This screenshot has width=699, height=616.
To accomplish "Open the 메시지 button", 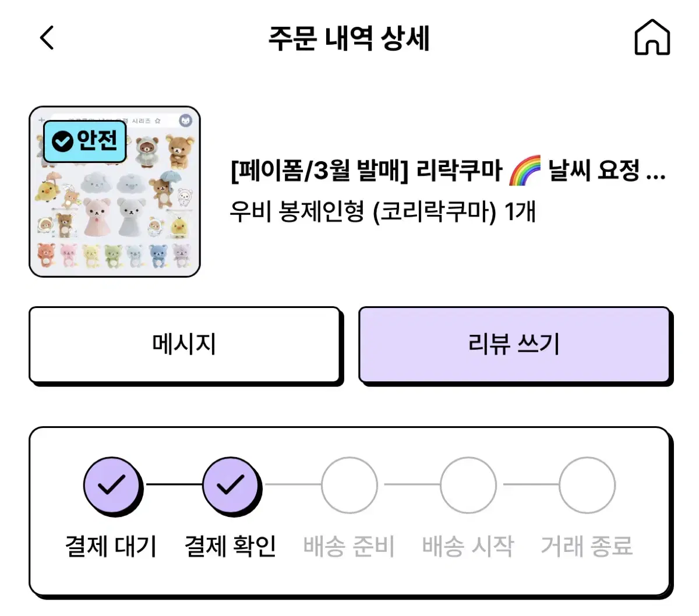I will [x=185, y=344].
